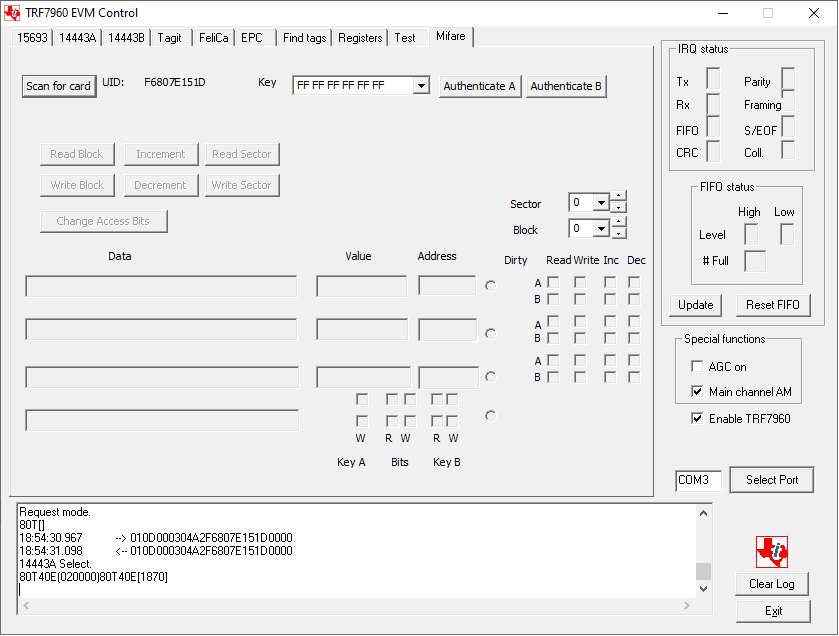Viewport: 839px width, 636px height.
Task: Click the second row Data input field
Action: tap(161, 330)
